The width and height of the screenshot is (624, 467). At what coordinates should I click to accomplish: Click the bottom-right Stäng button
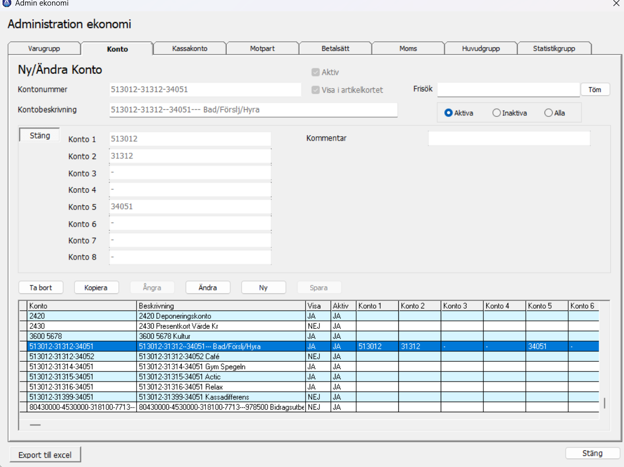coord(592,453)
